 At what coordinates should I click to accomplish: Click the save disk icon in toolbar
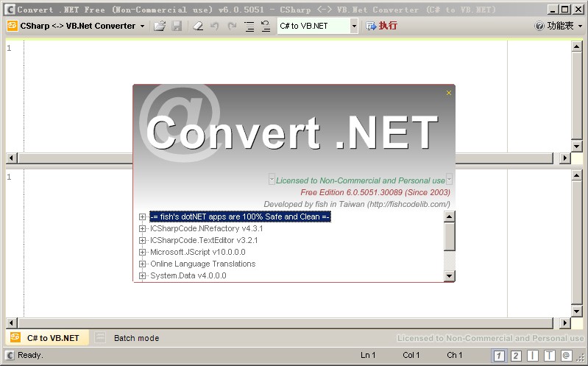coord(177,26)
